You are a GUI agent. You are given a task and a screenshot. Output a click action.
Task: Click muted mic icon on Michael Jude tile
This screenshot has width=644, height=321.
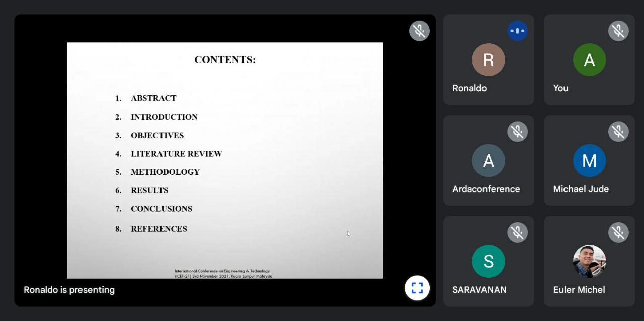tap(618, 132)
